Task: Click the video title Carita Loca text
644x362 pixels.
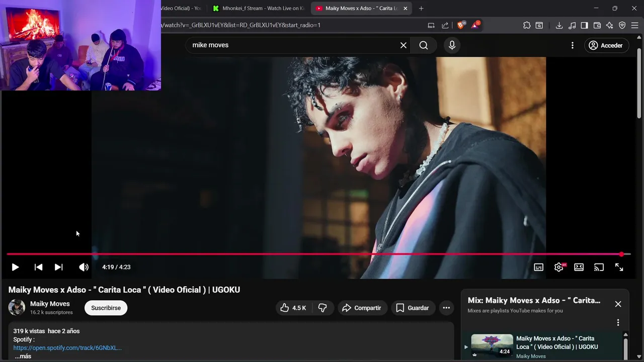Action: tap(124, 290)
